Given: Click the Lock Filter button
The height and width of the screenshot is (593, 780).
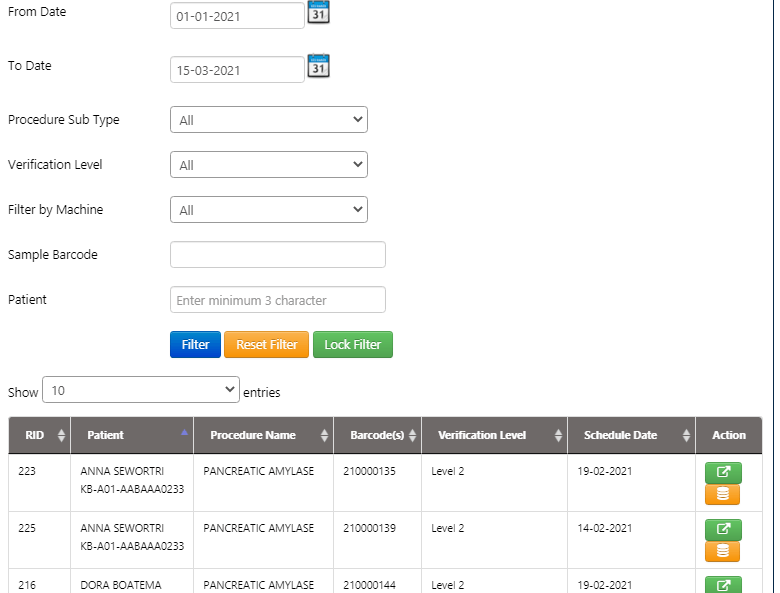Looking at the screenshot, I should click(x=353, y=345).
